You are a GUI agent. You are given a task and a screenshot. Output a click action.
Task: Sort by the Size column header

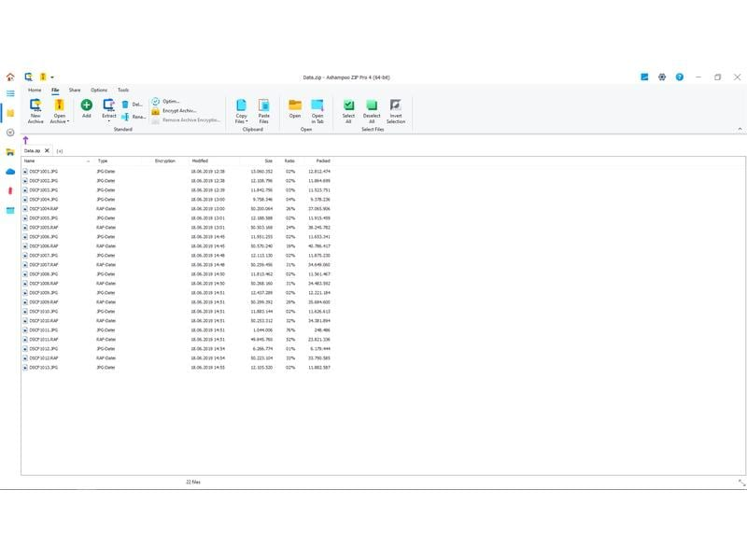(x=258, y=161)
